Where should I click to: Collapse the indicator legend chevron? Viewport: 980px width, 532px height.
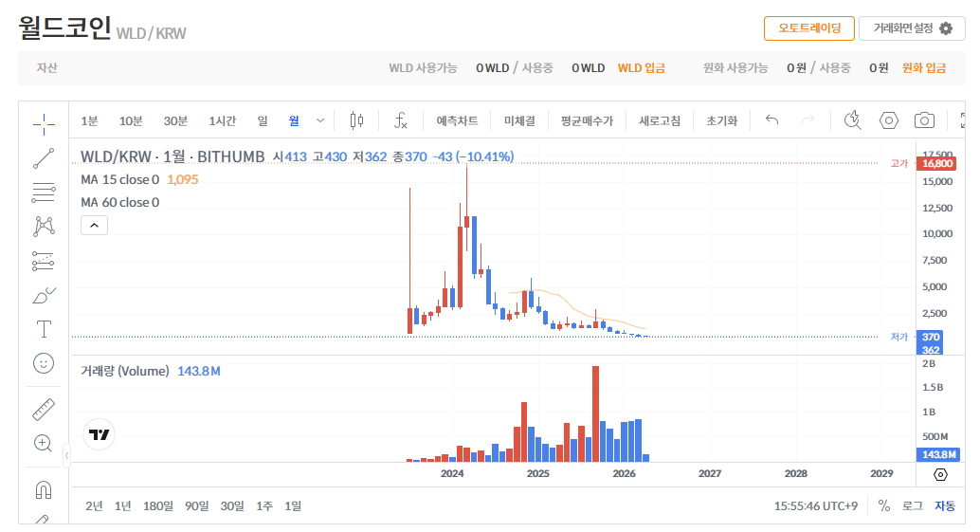94,225
